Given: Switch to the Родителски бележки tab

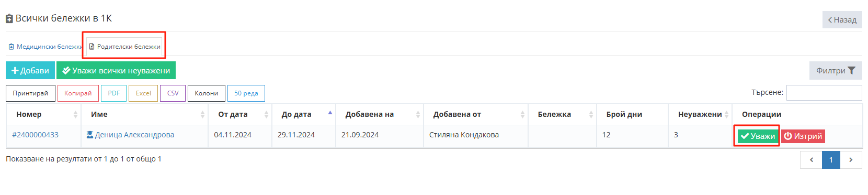Looking at the screenshot, I should (x=124, y=47).
